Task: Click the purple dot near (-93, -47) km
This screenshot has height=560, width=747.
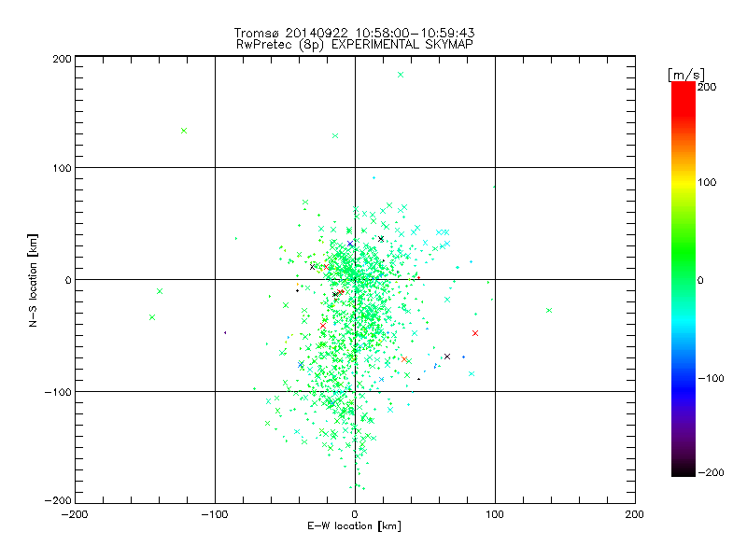Action: click(225, 333)
